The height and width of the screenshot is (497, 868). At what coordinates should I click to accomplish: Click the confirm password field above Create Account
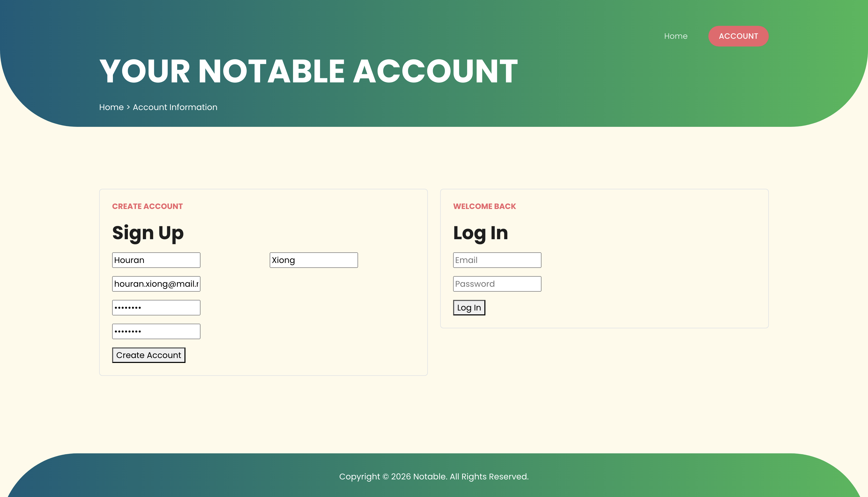[x=156, y=331]
